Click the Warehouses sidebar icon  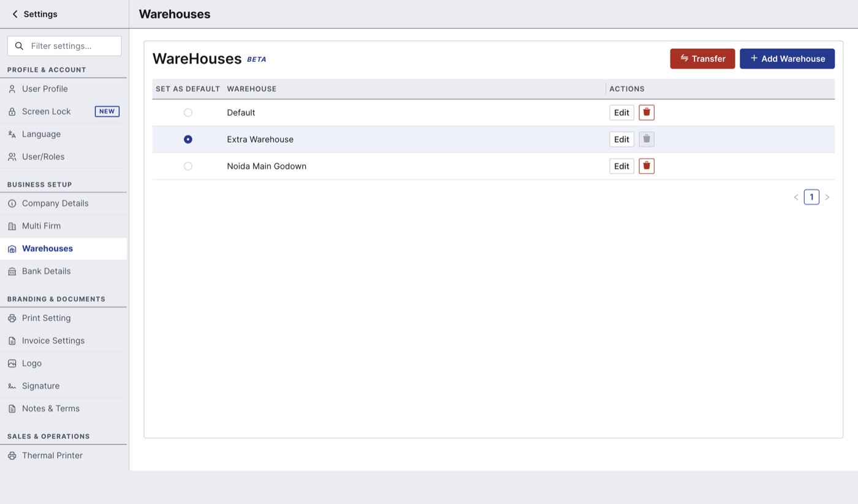(12, 249)
